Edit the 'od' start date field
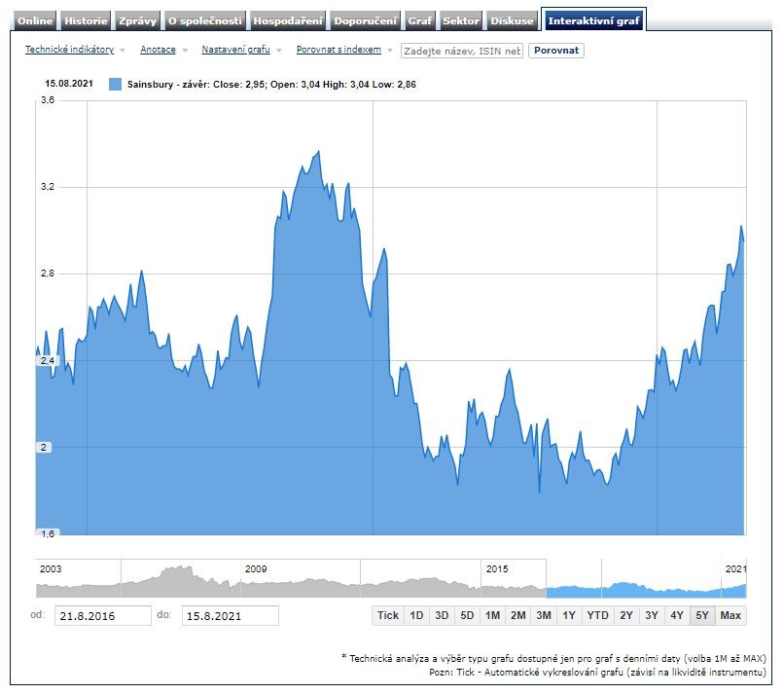The image size is (784, 694). [x=102, y=615]
